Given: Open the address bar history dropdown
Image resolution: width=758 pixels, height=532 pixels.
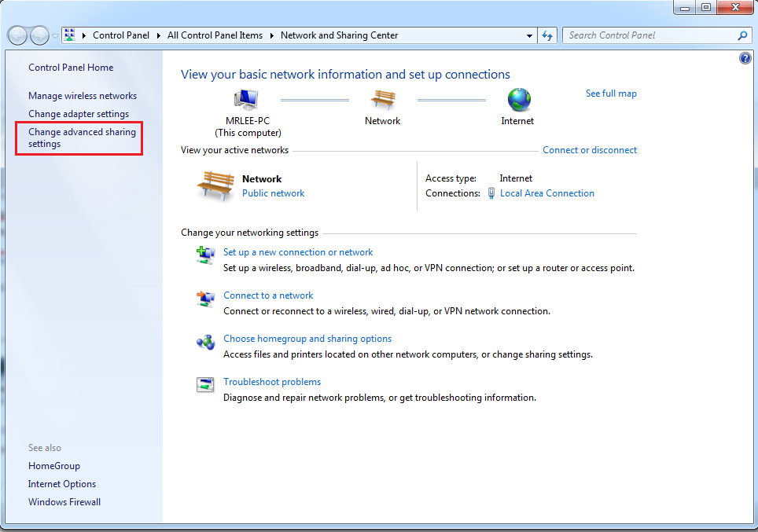Looking at the screenshot, I should click(x=529, y=35).
